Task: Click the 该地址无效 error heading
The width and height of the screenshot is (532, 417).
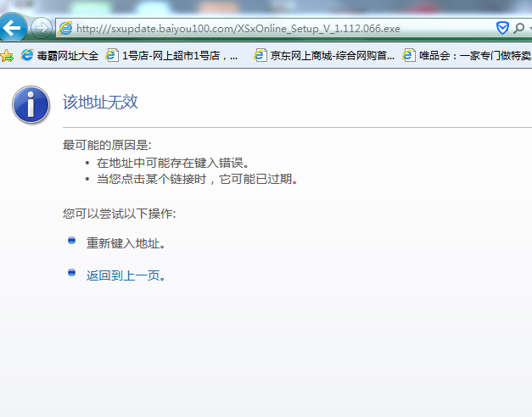Action: 100,103
